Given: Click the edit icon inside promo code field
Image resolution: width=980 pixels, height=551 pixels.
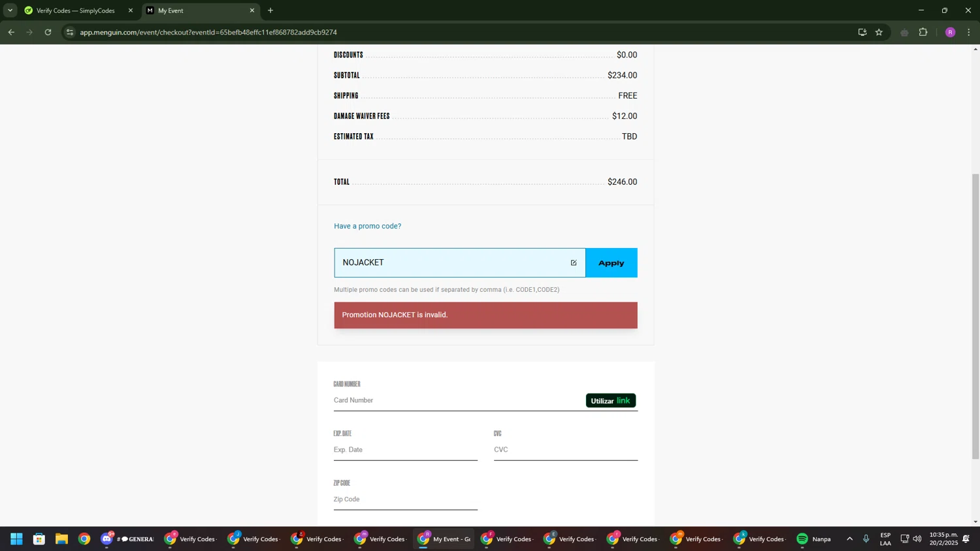Looking at the screenshot, I should (x=574, y=263).
